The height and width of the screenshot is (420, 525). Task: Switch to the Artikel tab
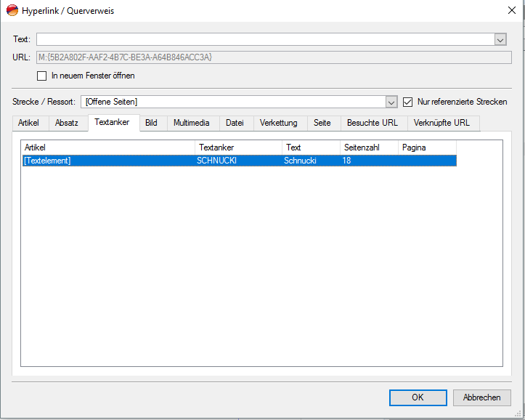(x=28, y=123)
